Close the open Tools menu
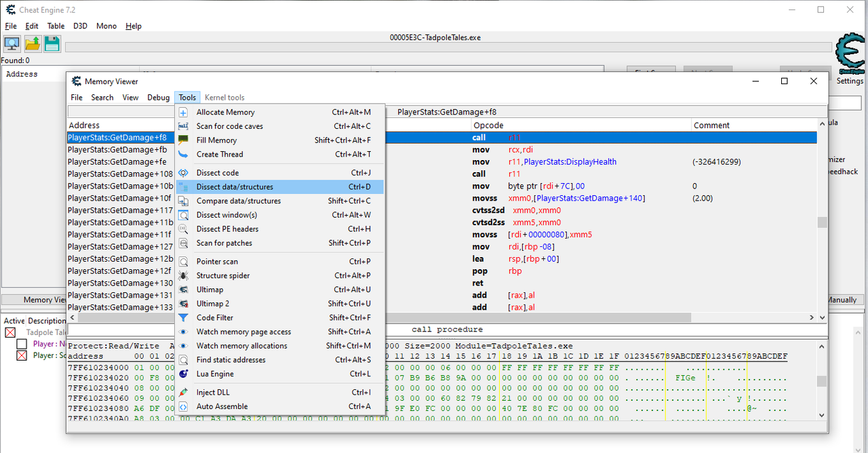 [x=187, y=98]
